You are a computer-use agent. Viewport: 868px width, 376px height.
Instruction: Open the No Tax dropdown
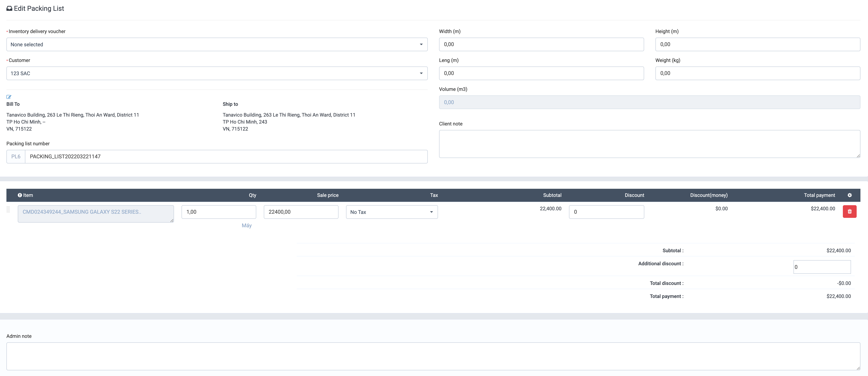391,212
